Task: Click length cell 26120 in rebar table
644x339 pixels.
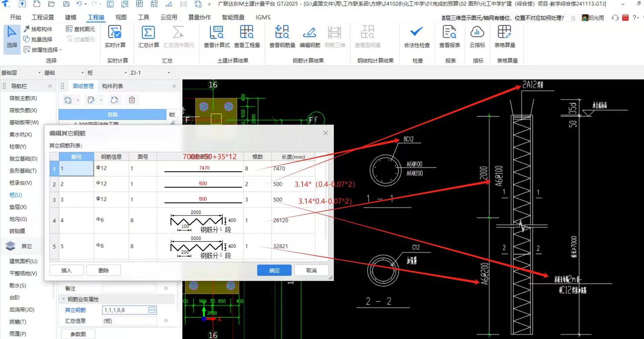Action: [x=293, y=220]
